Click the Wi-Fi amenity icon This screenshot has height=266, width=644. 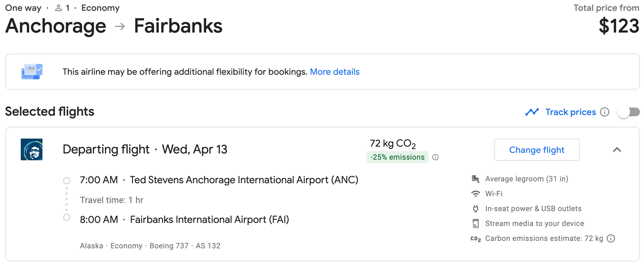click(x=476, y=193)
